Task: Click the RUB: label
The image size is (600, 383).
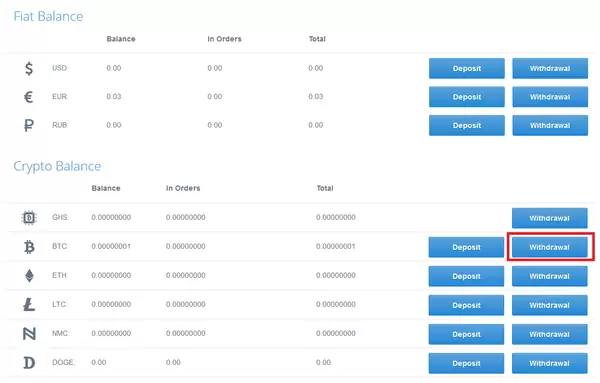Action: coord(60,125)
